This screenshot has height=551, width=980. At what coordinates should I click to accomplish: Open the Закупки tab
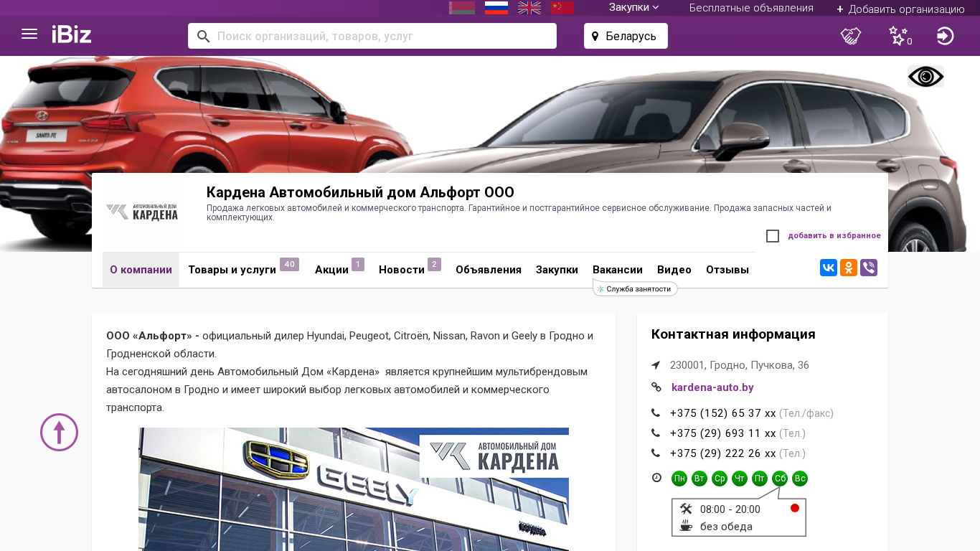pos(557,270)
